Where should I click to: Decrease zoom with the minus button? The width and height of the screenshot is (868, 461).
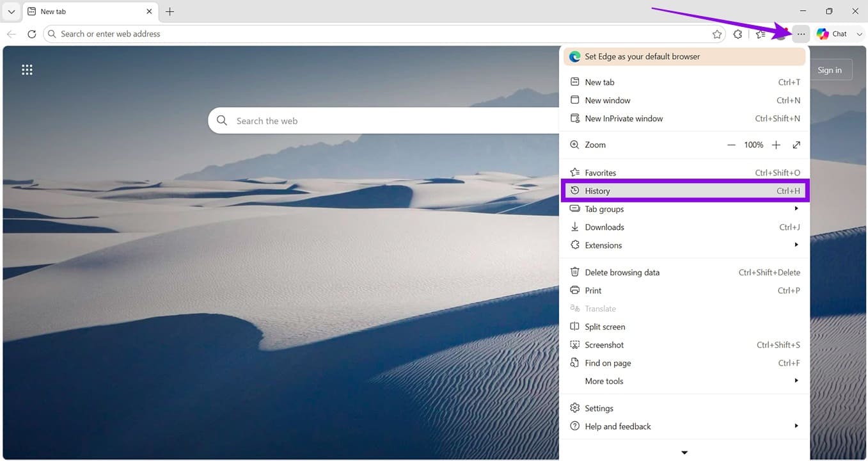click(x=731, y=145)
